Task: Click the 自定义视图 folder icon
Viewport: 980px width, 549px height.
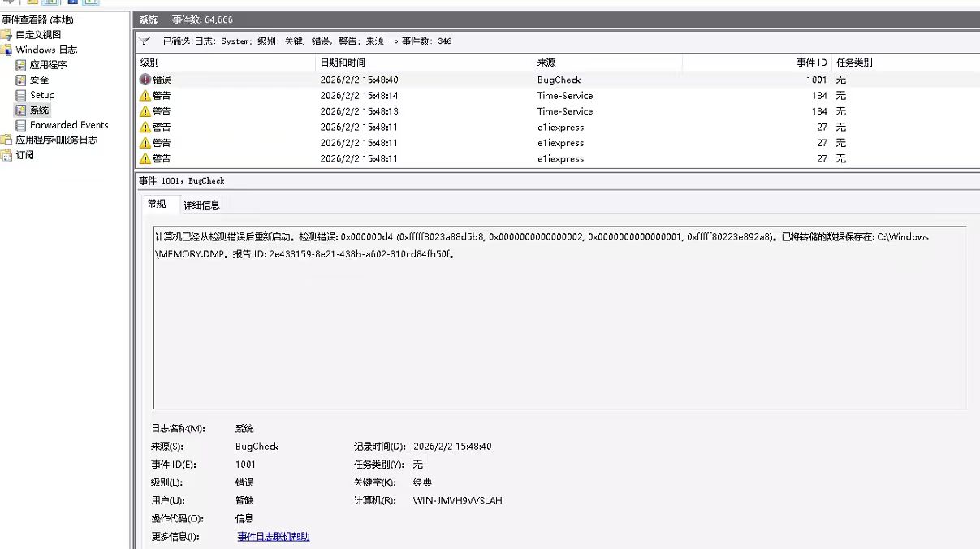Action: pyautogui.click(x=6, y=35)
